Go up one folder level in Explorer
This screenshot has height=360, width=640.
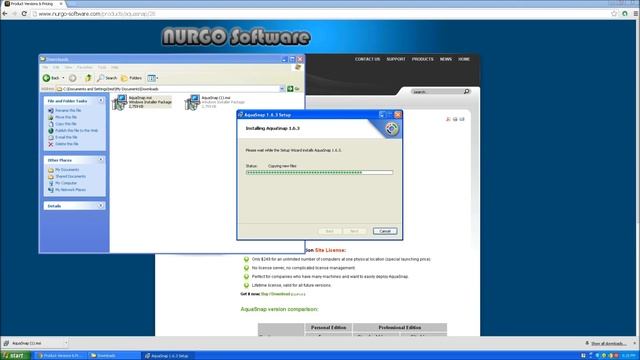click(x=88, y=78)
